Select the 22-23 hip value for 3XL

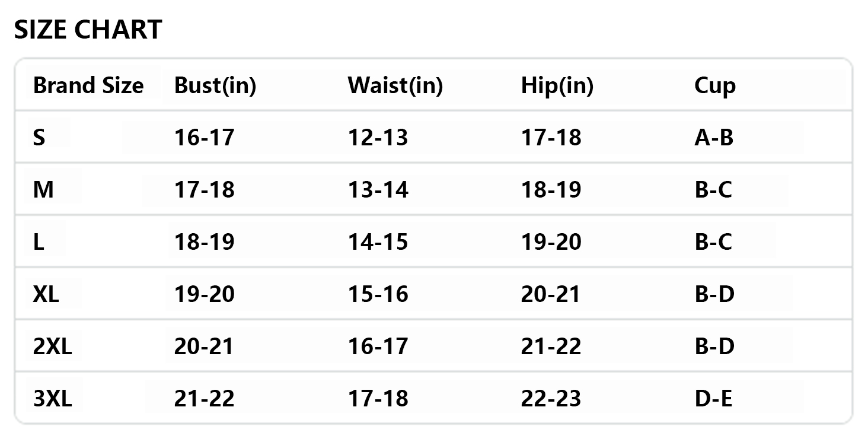click(x=551, y=399)
